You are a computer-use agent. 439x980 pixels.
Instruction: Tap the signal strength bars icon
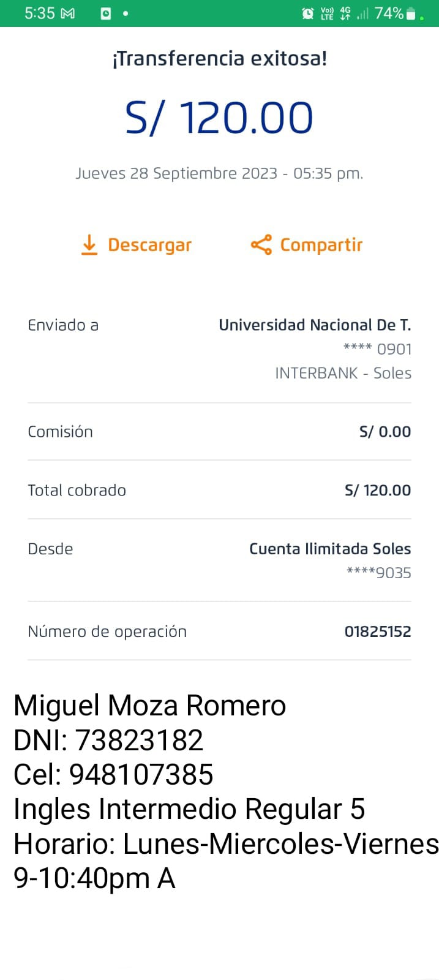(363, 13)
